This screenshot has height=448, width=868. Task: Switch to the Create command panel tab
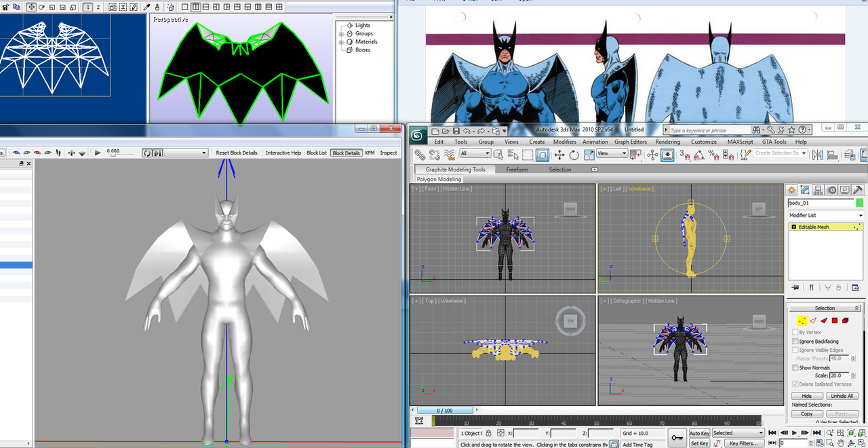click(x=791, y=190)
